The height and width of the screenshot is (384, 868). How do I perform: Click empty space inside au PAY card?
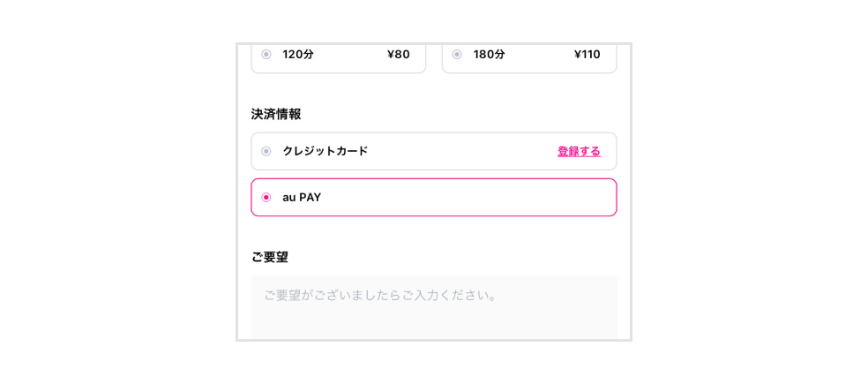coord(470,197)
